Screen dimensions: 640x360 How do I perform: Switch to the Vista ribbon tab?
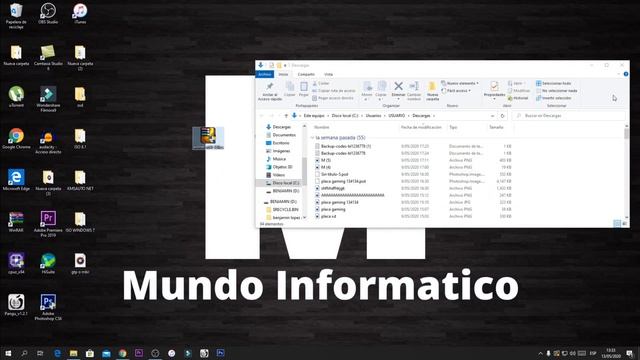pos(329,74)
